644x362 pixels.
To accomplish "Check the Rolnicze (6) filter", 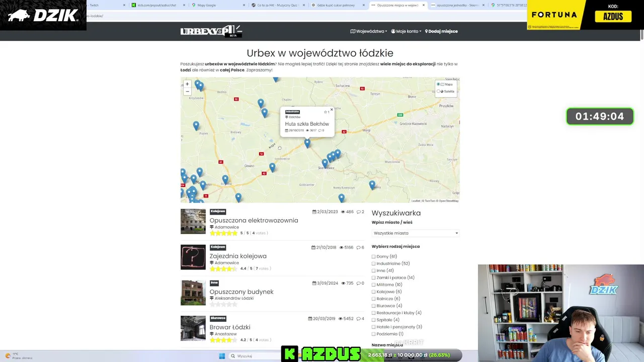I will 373,299.
